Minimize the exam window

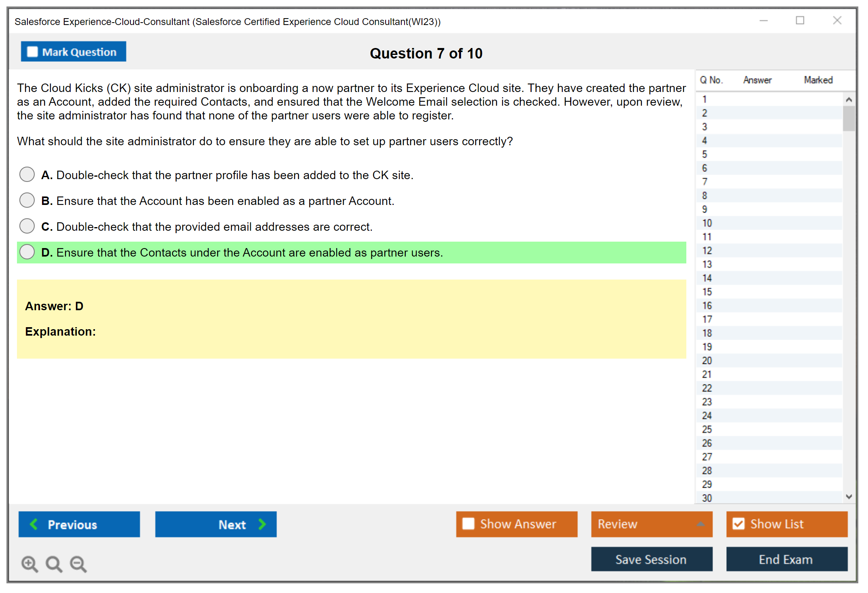(x=763, y=21)
